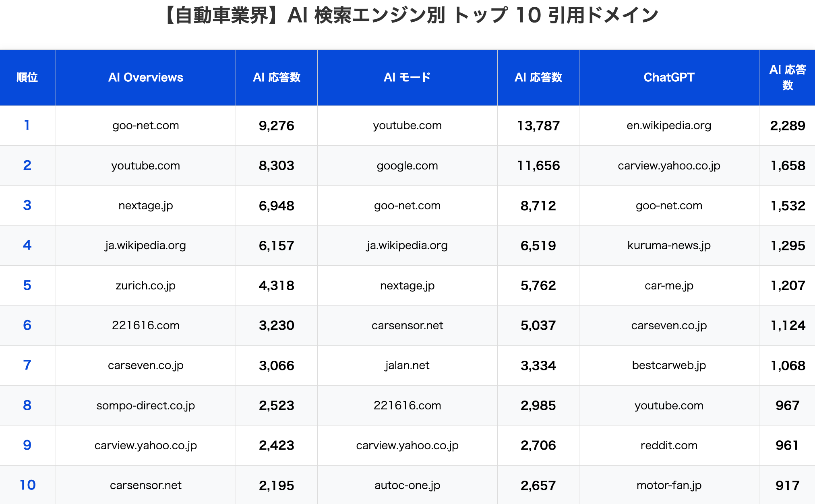
Task: Click the zurich.co.jp domain
Action: 145,285
